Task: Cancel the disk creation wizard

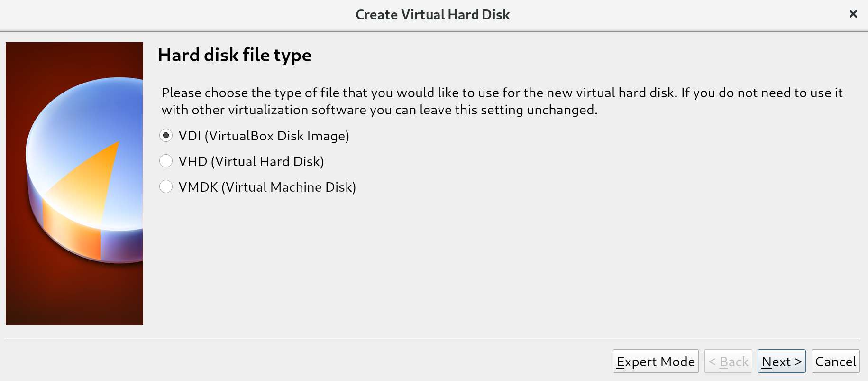Action: pyautogui.click(x=835, y=362)
